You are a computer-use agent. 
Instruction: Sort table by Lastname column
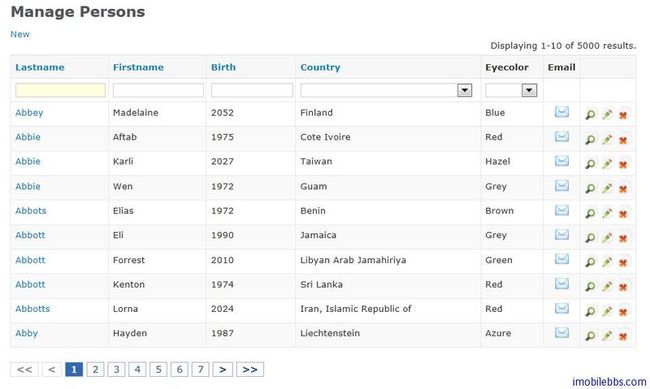click(x=40, y=67)
